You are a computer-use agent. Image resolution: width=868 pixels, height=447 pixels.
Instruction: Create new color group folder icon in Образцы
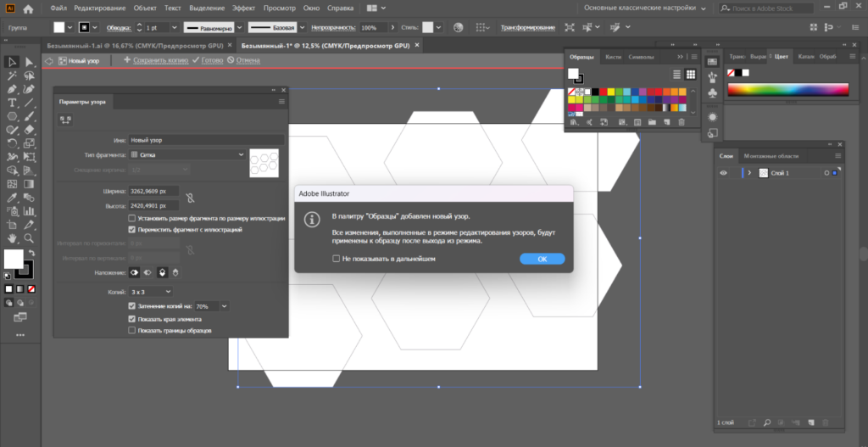pos(652,122)
